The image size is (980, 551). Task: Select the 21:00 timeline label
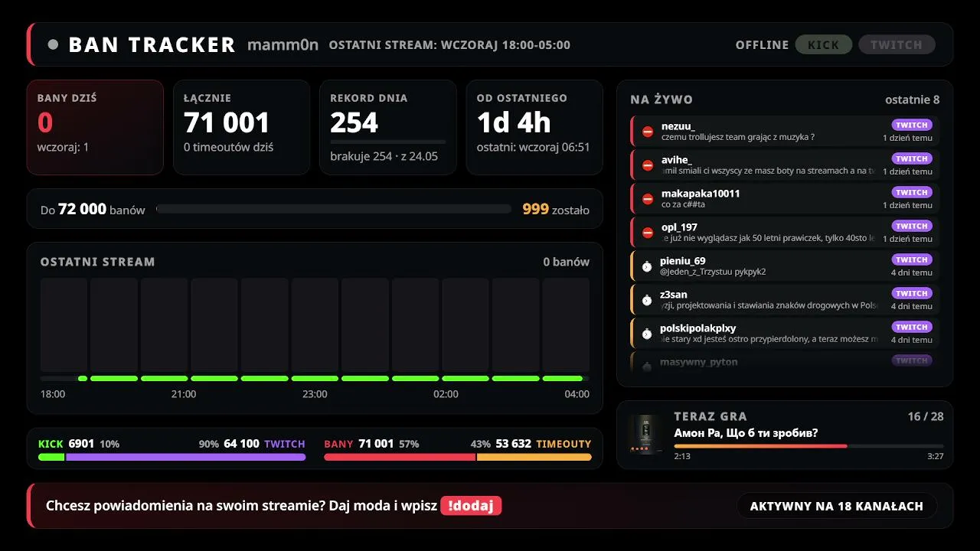[184, 394]
